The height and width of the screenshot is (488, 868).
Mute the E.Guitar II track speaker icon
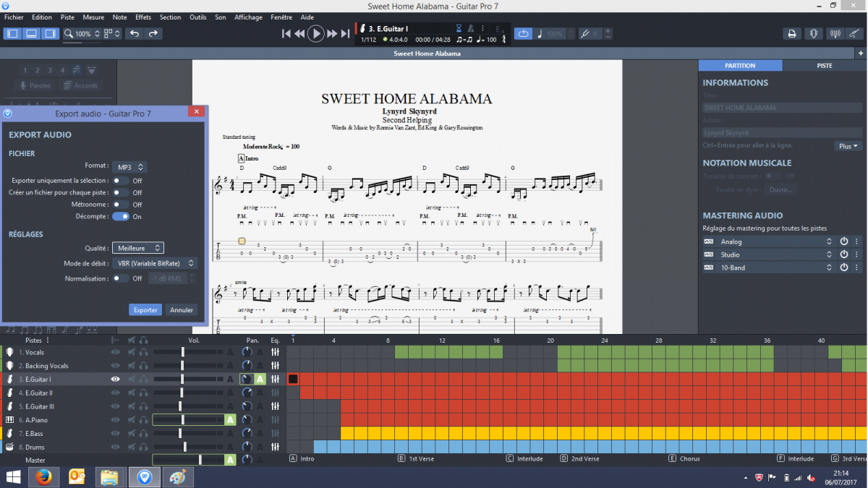pos(131,393)
